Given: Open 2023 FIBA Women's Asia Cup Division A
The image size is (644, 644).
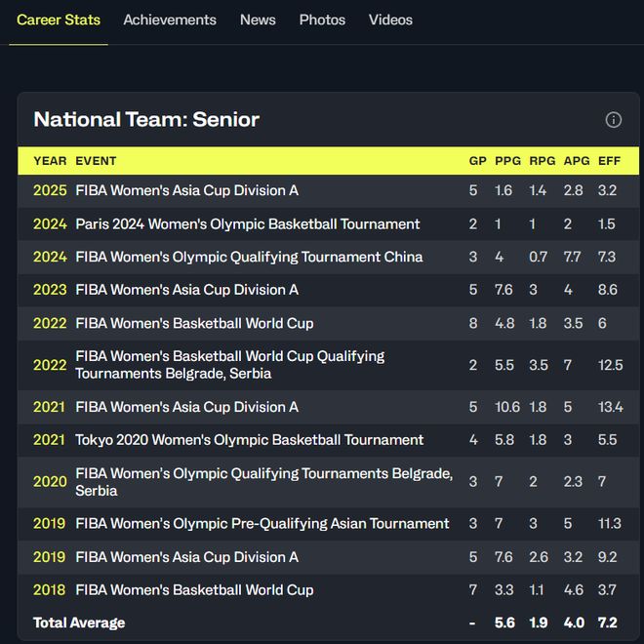Looking at the screenshot, I should (x=186, y=290).
